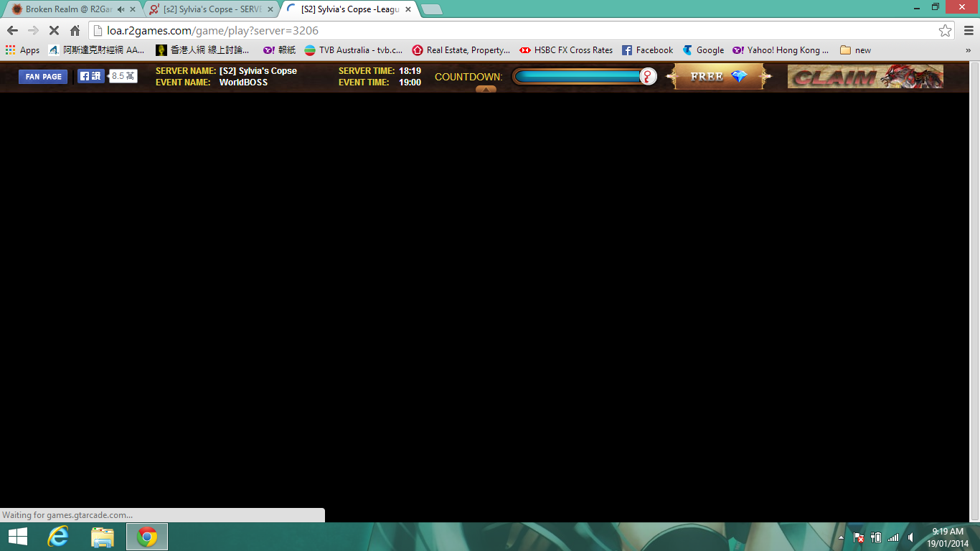Click the Facebook like button icon
Screen dimensions: 980x551
[91, 76]
